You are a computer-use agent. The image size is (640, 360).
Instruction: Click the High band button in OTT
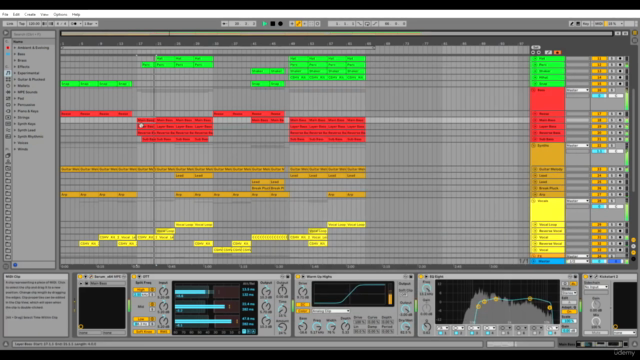pos(141,289)
